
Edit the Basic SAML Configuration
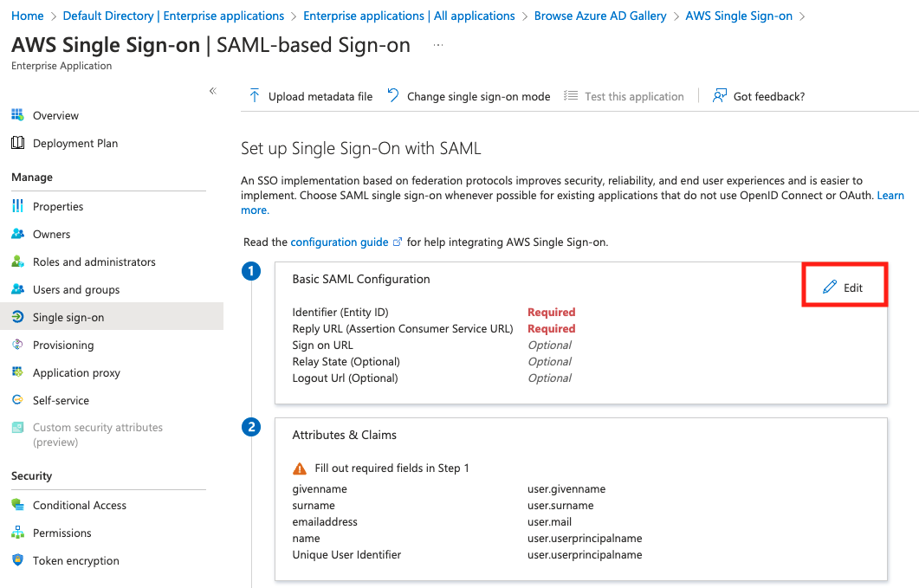tap(844, 288)
